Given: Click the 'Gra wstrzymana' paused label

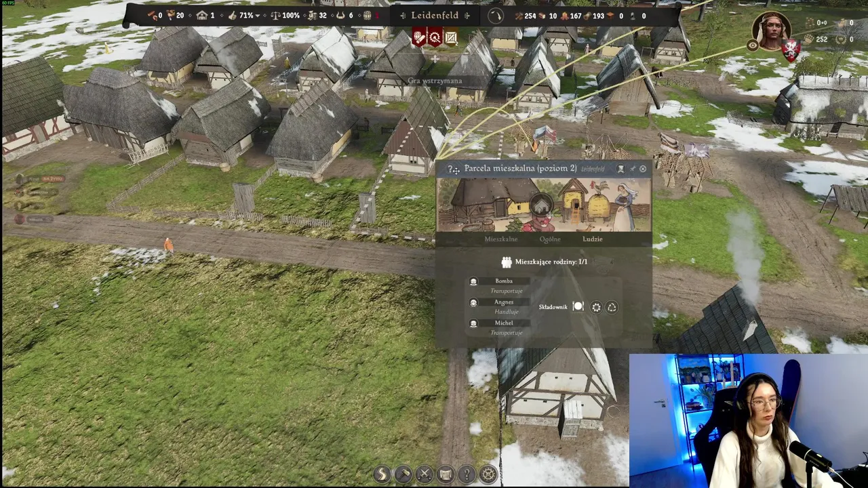Looking at the screenshot, I should click(x=435, y=81).
